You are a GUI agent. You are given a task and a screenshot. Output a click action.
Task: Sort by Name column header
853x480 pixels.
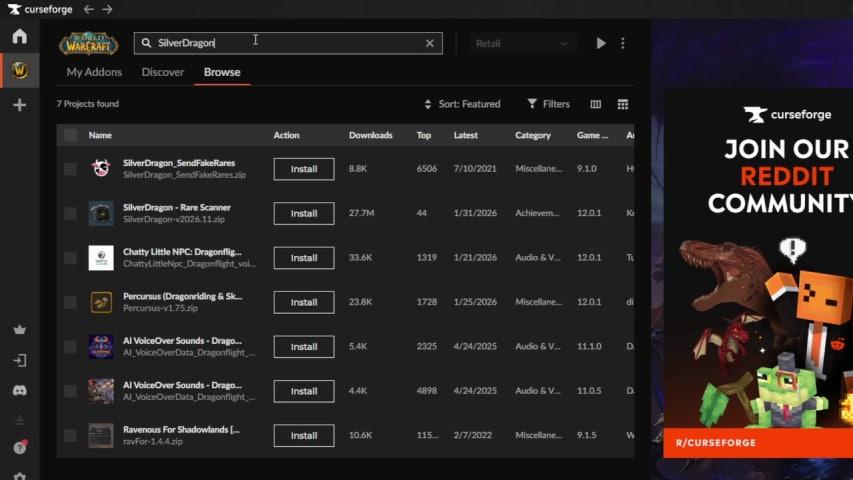100,135
